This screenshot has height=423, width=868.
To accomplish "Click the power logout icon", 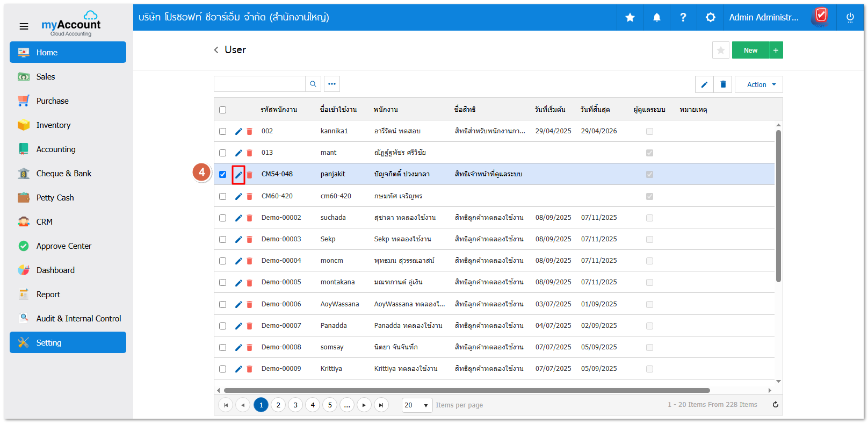I will 850,18.
